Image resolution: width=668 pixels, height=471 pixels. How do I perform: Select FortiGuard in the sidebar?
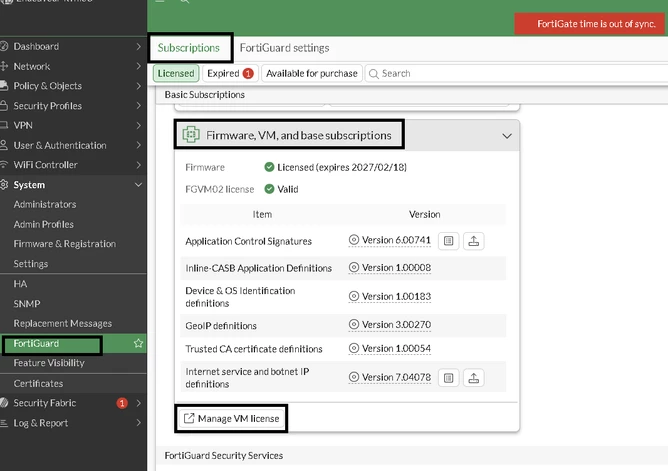[x=36, y=343]
